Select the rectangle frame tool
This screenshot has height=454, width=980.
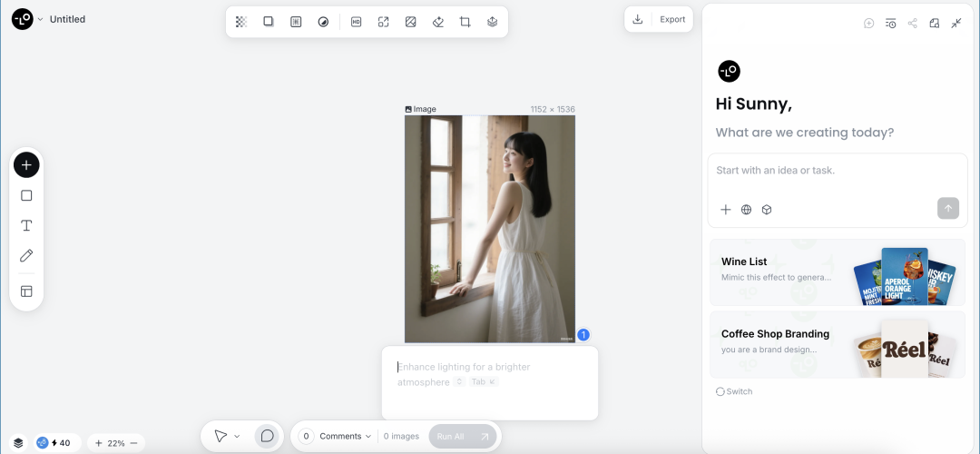click(26, 195)
